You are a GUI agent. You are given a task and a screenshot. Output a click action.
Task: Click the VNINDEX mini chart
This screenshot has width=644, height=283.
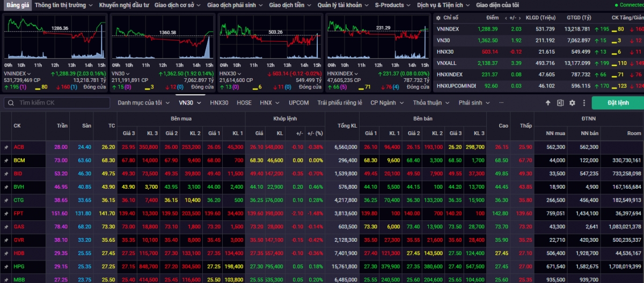[x=55, y=38]
